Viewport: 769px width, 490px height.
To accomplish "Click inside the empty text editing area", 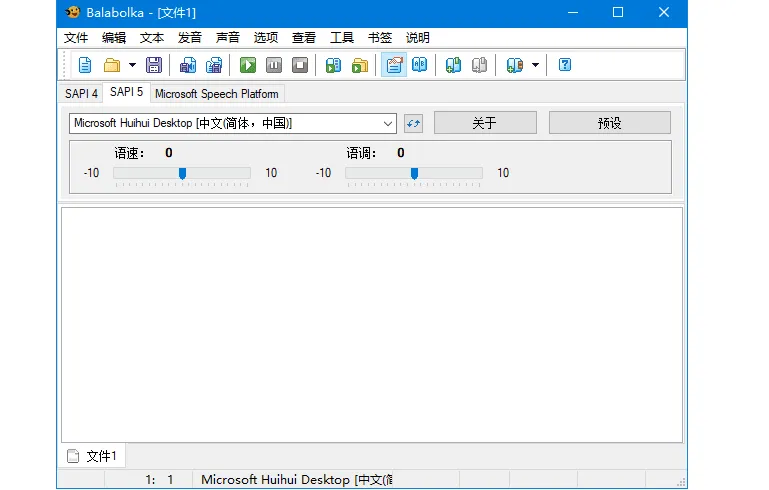I will pos(372,325).
